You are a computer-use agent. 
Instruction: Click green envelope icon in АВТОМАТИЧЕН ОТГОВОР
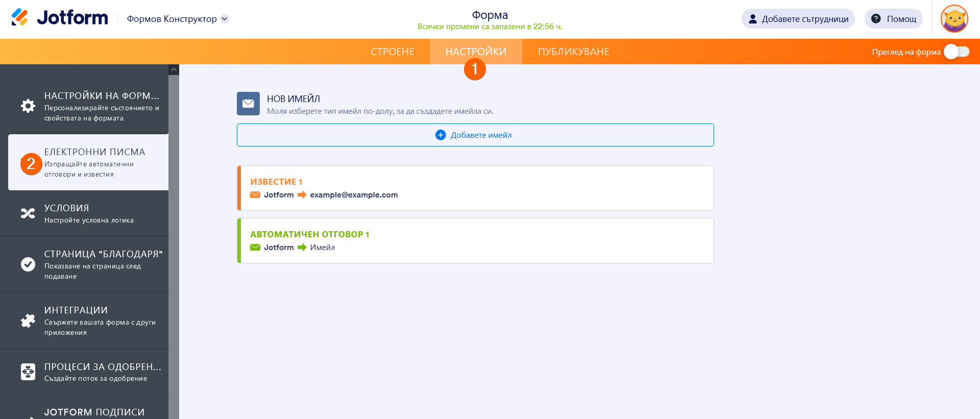pos(255,247)
